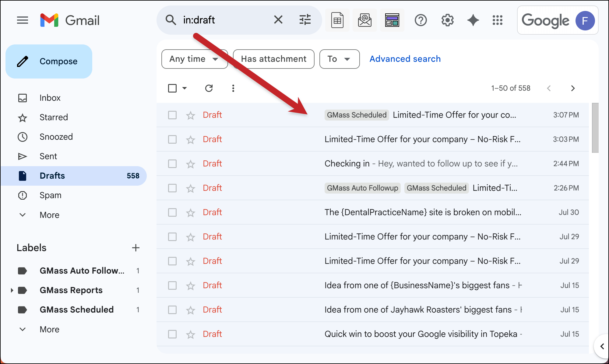Viewport: 609px width, 364px height.
Task: Click the Gemini sparkle icon
Action: (x=473, y=20)
